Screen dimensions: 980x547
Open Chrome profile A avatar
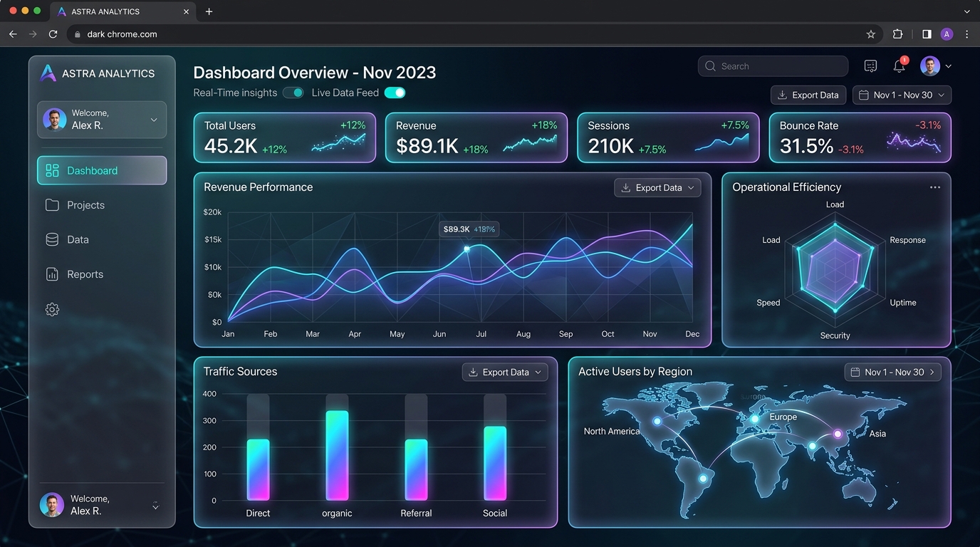(947, 34)
